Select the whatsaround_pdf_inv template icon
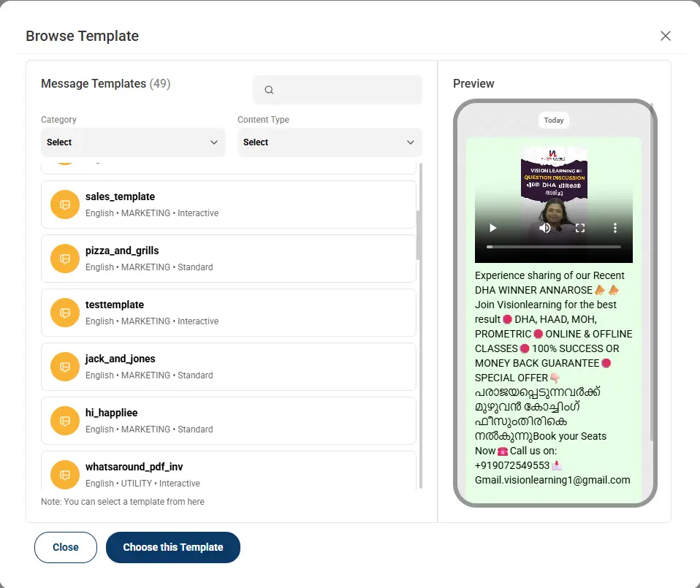 [65, 475]
